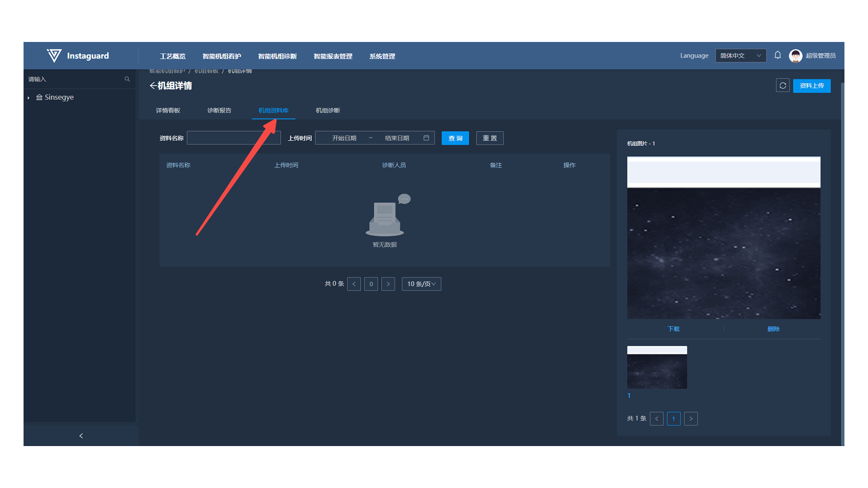Click the large 机组图片 preview image
Image resolution: width=868 pixels, height=488 pixels.
(x=723, y=238)
